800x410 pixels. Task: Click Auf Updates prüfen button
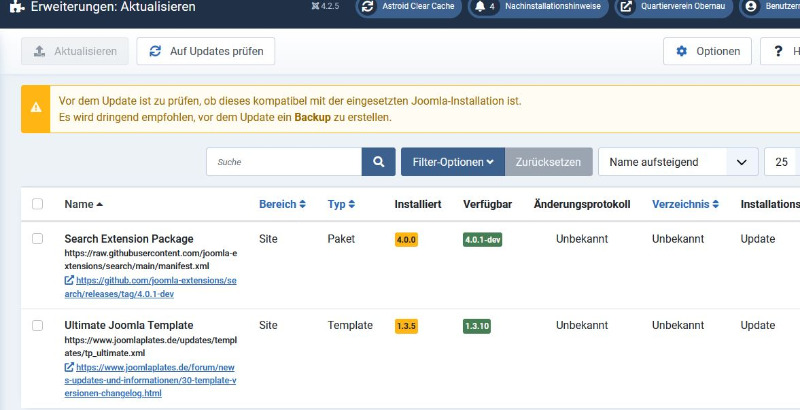[206, 51]
